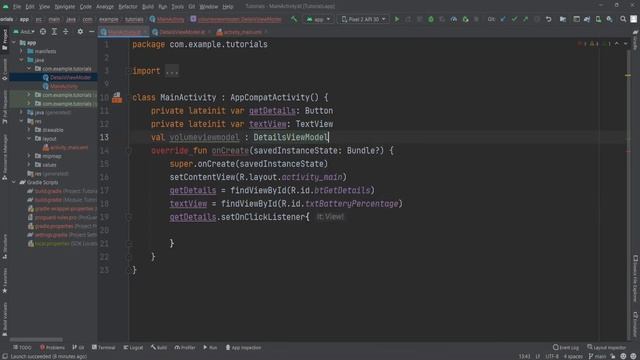Click the gutter icon on line 10
Screen dimensions: 640x360
tap(117, 97)
